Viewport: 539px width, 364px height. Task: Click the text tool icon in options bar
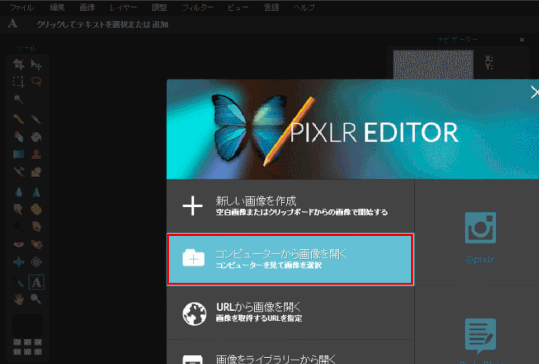[13, 23]
